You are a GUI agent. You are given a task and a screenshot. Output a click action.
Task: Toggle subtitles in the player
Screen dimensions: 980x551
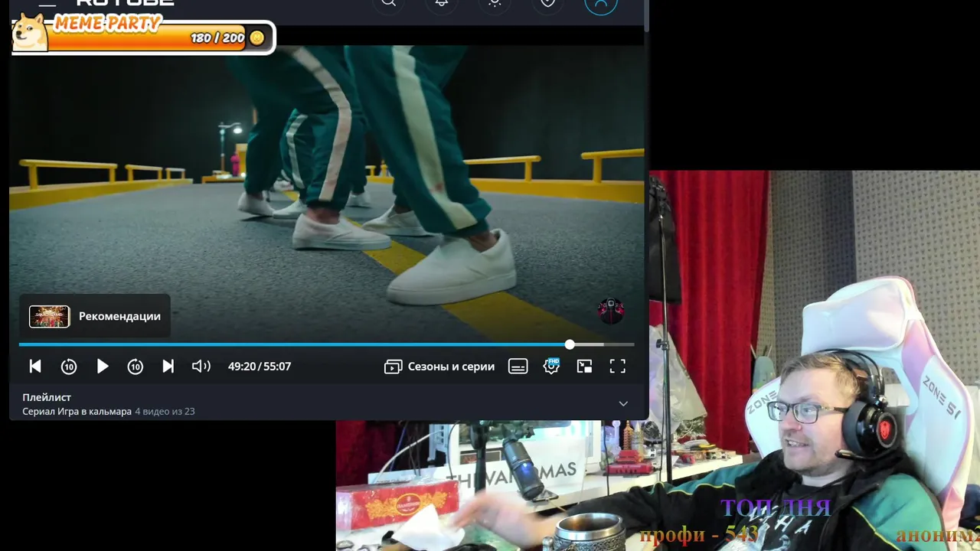point(518,367)
